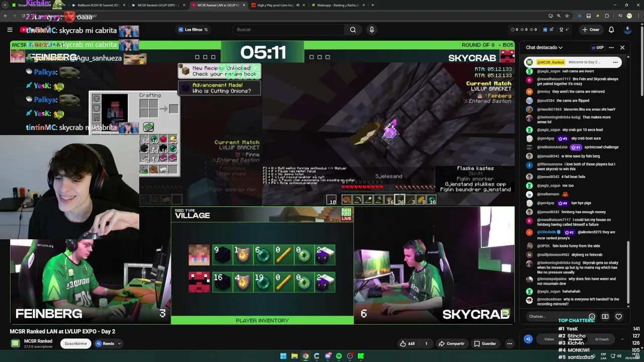Open the Los filtros extension control
644x362 pixels.
[x=193, y=30]
